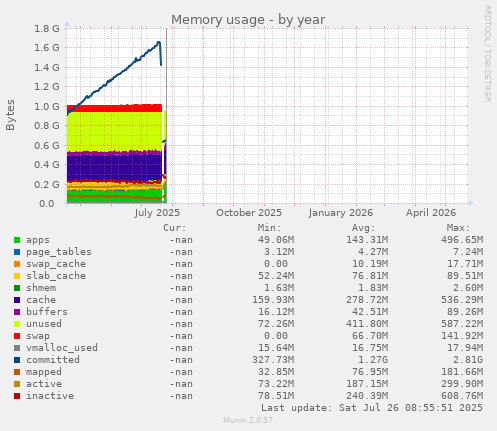Image resolution: width=497 pixels, height=431 pixels.
Task: Click the 'July 2025' axis label
Action: (157, 213)
